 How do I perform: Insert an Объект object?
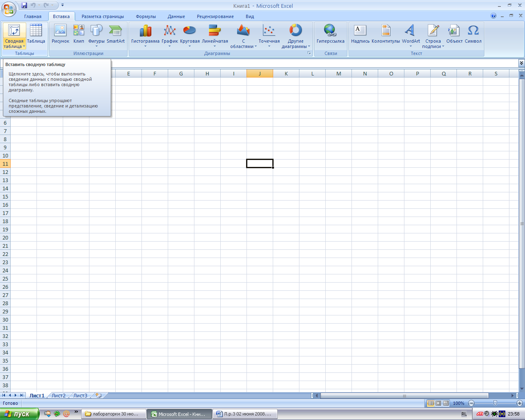click(454, 34)
